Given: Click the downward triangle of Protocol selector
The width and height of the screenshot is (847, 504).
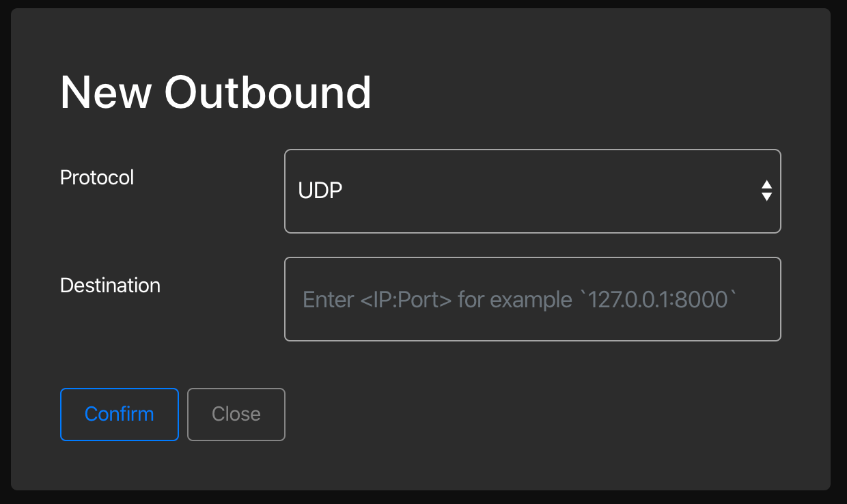Looking at the screenshot, I should [766, 197].
